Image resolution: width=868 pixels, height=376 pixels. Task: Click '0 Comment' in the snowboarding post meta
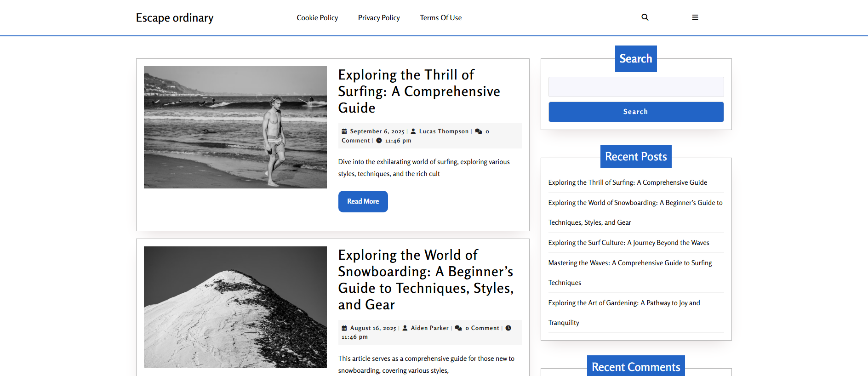point(482,328)
